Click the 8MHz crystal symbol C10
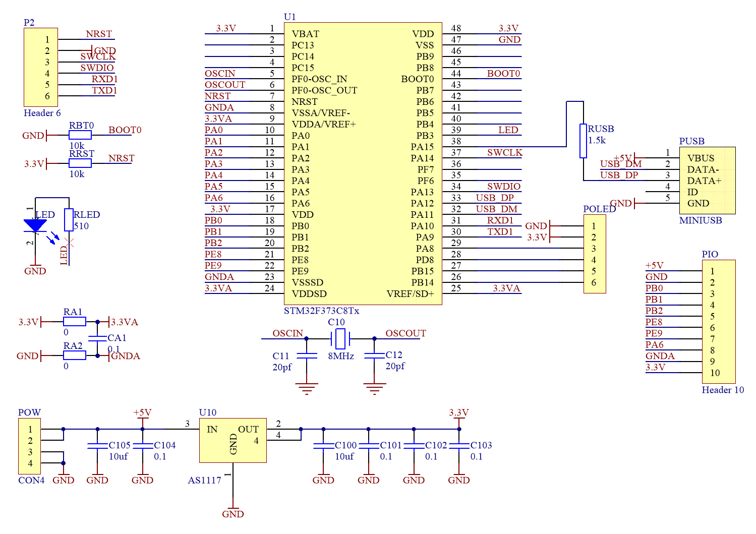 tap(341, 340)
